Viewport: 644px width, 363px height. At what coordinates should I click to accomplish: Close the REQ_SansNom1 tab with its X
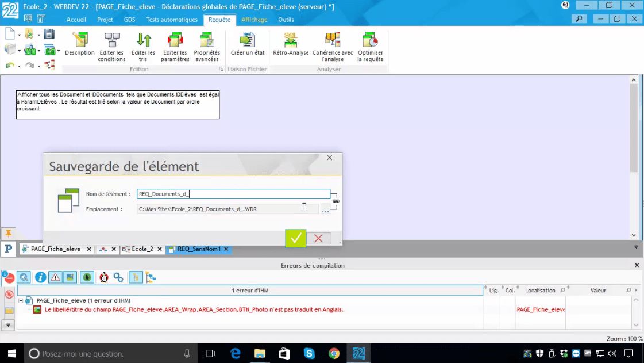click(x=226, y=249)
